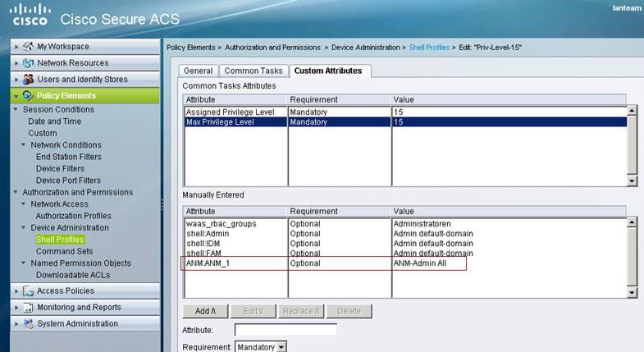Click the Delete button

point(349,311)
